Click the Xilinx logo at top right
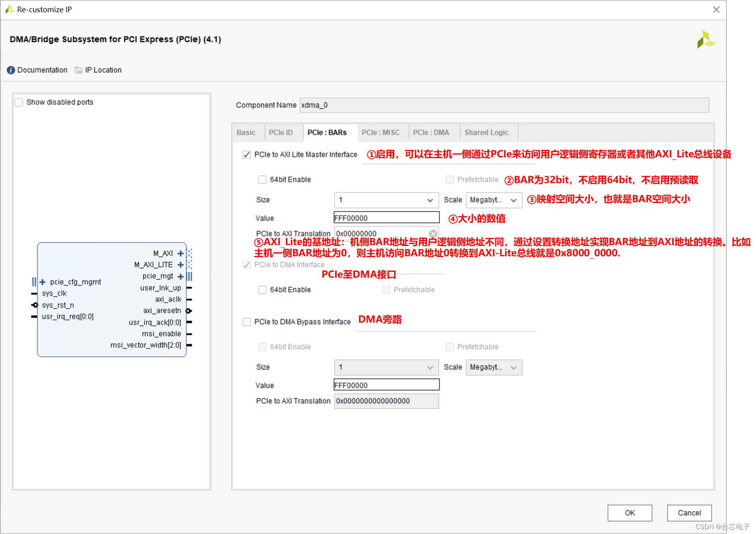Screen dimensions: 756x534 (x=706, y=39)
